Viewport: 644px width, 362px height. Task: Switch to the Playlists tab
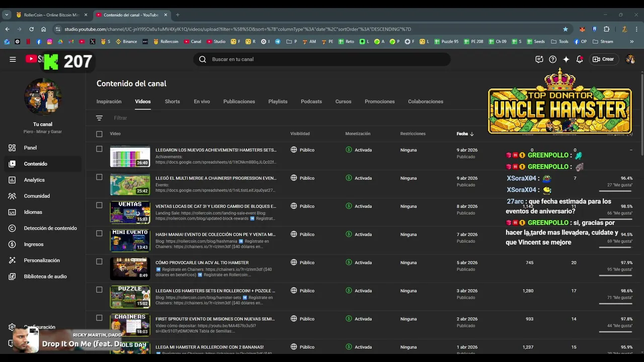tap(278, 102)
